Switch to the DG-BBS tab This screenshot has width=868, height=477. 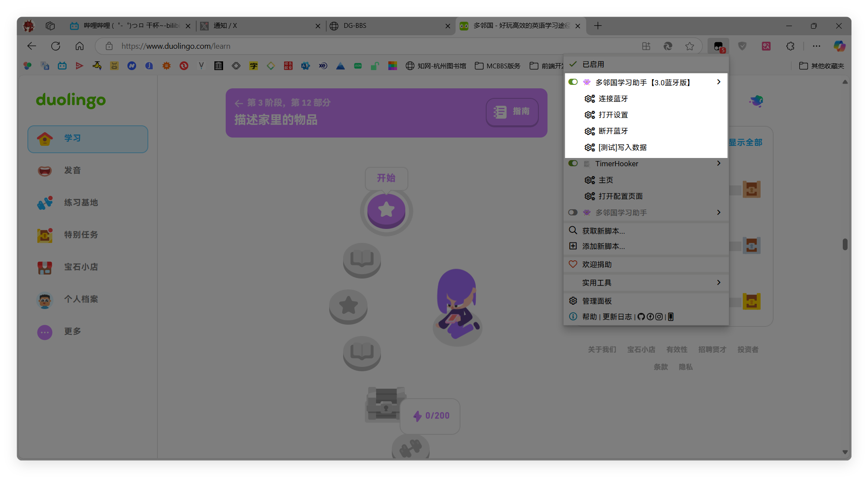(x=390, y=26)
